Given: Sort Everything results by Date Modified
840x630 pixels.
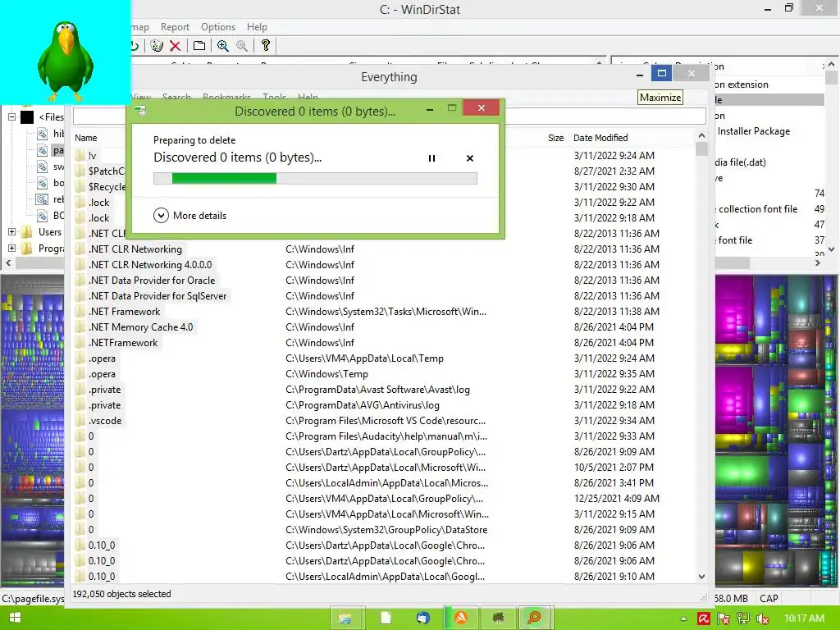Looking at the screenshot, I should point(600,138).
